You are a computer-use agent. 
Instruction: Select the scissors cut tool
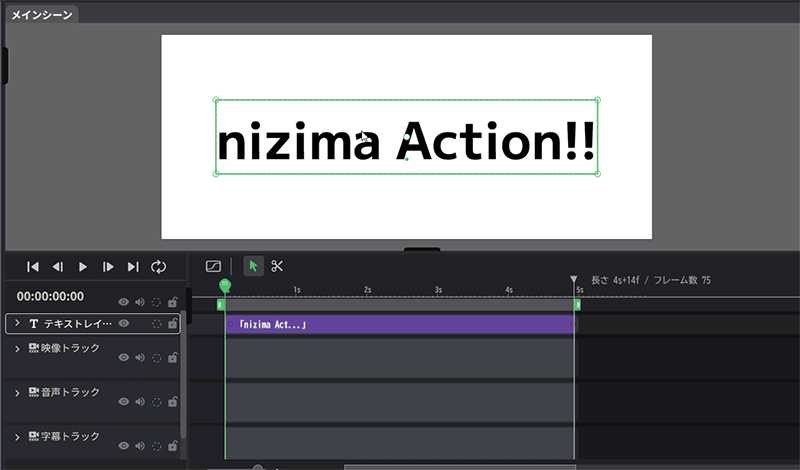277,266
